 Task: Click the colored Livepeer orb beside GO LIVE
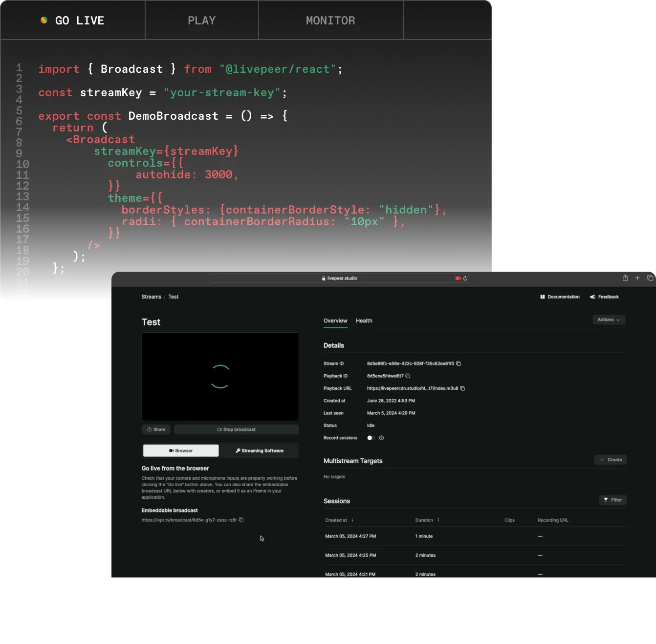pyautogui.click(x=44, y=20)
